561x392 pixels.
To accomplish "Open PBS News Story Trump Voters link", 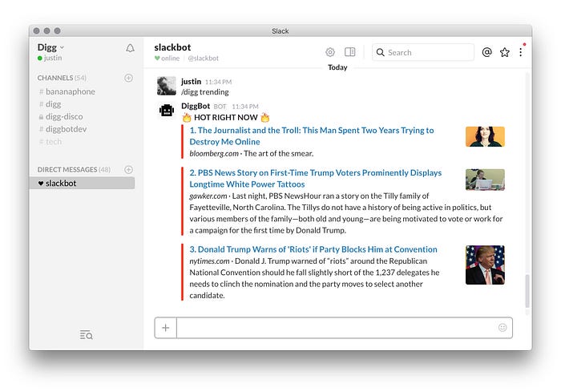I will click(315, 178).
